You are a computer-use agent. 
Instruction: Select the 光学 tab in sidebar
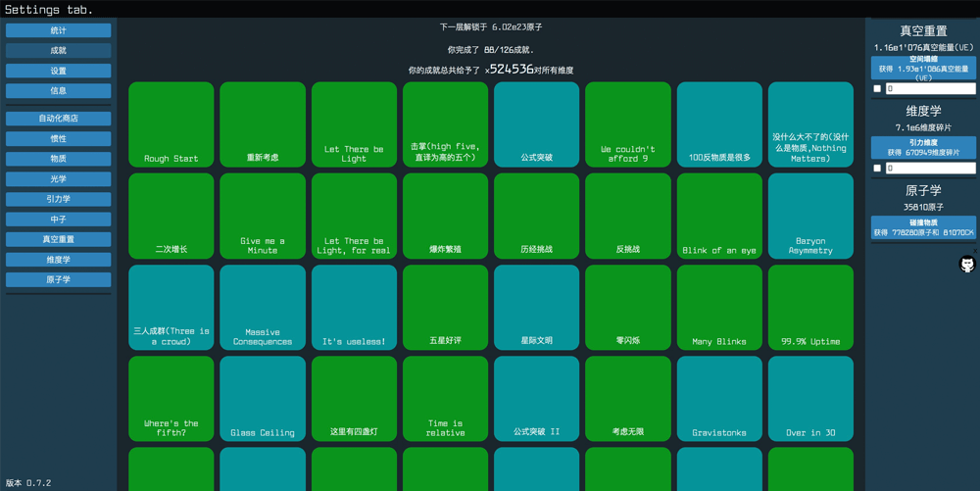pyautogui.click(x=59, y=179)
